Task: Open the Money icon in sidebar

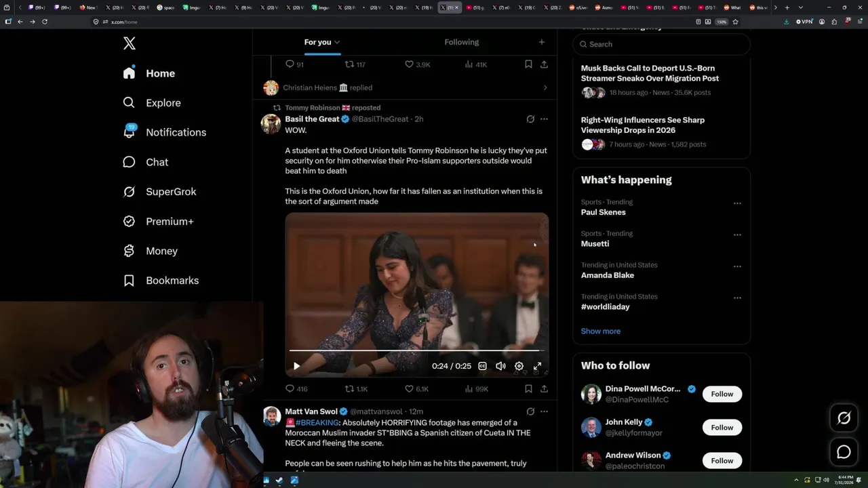Action: (129, 251)
